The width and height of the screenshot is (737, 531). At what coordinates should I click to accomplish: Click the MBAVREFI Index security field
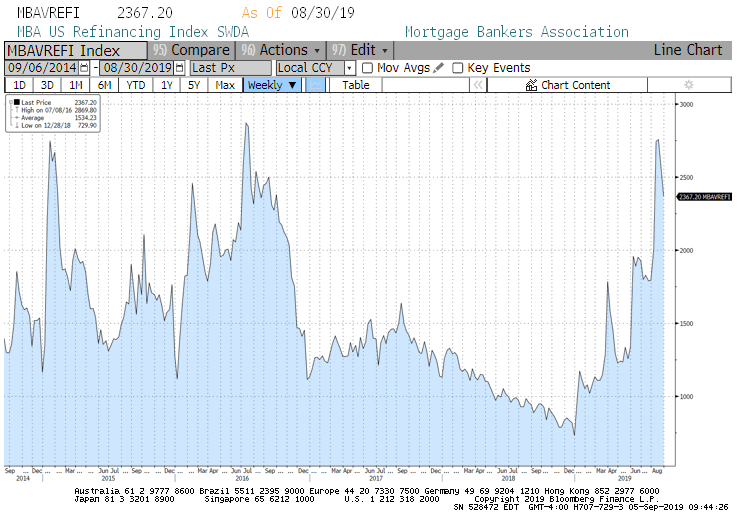point(75,50)
